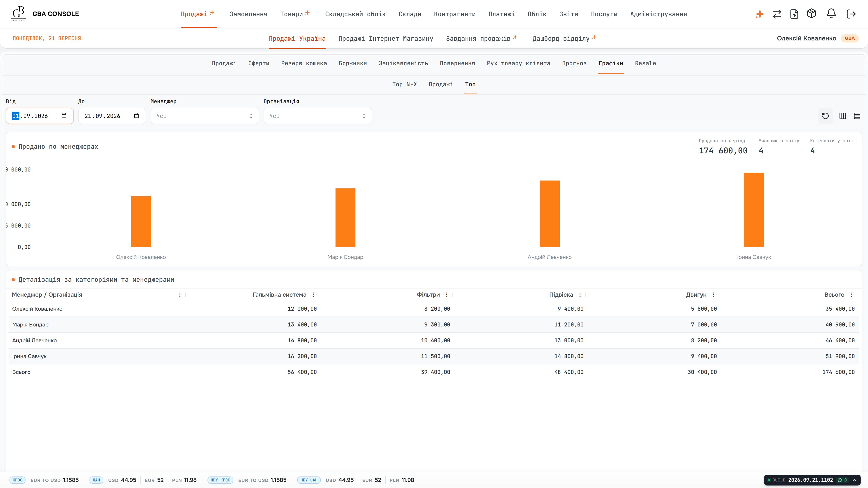Switch to rows layout view icon
The image size is (868, 488).
tap(857, 116)
